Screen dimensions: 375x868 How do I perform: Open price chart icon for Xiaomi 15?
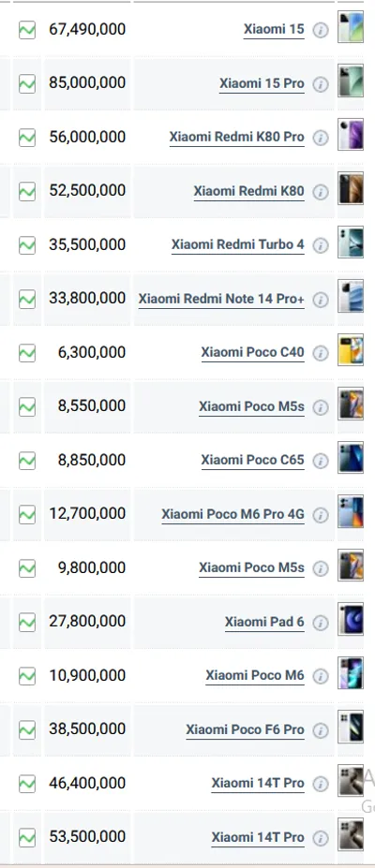pyautogui.click(x=27, y=30)
